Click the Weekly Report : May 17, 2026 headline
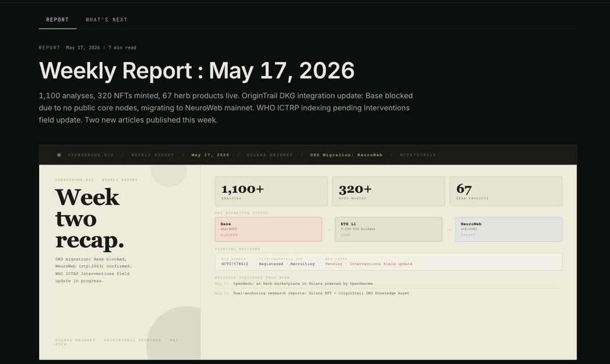Screen dimensions: 610x364 tap(197, 71)
